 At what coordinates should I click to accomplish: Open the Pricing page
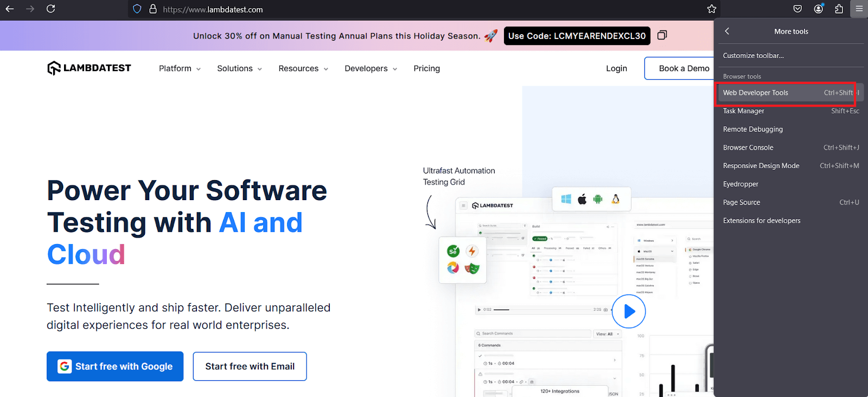426,68
